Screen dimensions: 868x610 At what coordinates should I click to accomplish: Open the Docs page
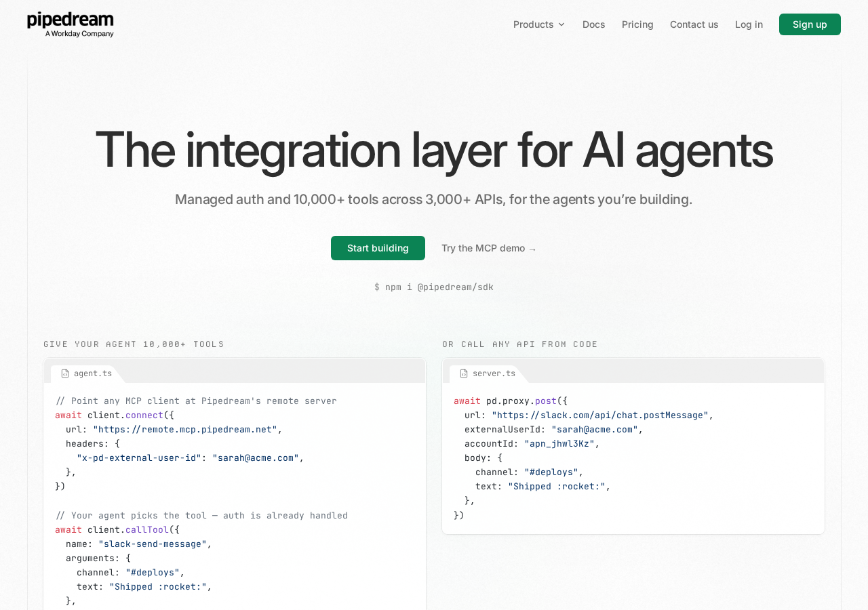[594, 24]
